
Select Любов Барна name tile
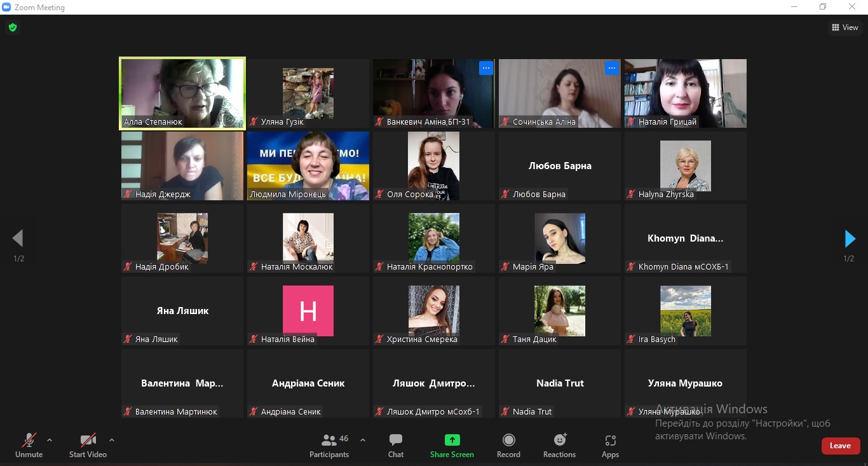click(x=560, y=166)
